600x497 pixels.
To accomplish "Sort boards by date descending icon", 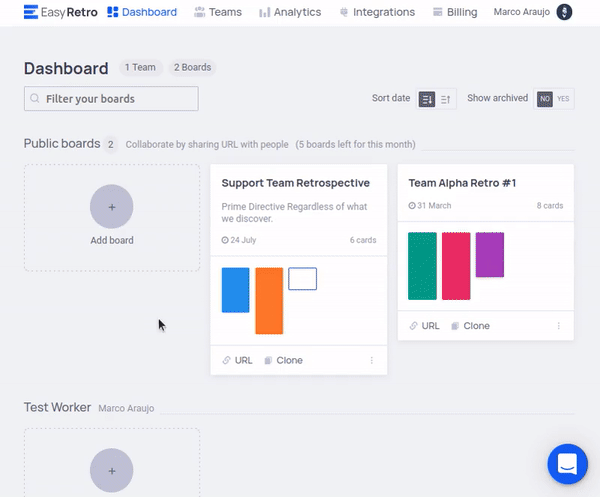I will (x=427, y=99).
